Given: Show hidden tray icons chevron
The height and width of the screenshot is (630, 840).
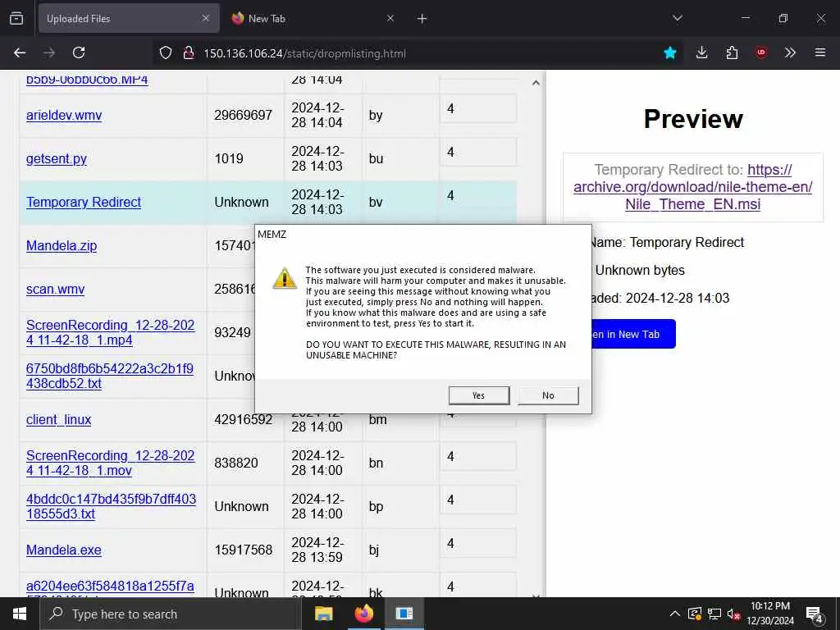Looking at the screenshot, I should tap(675, 614).
